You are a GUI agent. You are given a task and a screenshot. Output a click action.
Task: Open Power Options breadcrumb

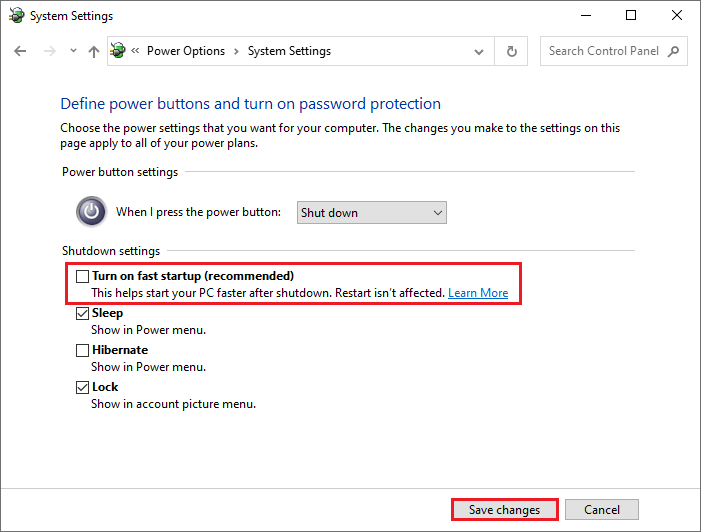(186, 51)
